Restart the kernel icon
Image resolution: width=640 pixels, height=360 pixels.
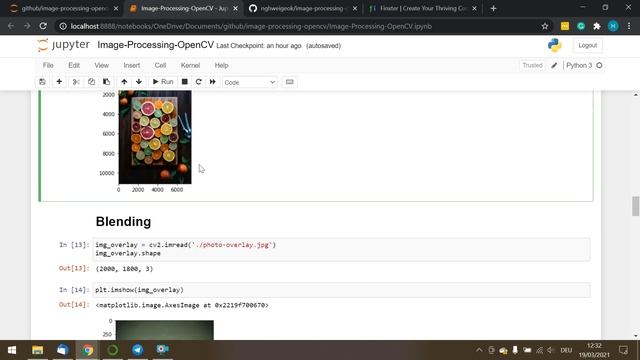(199, 82)
